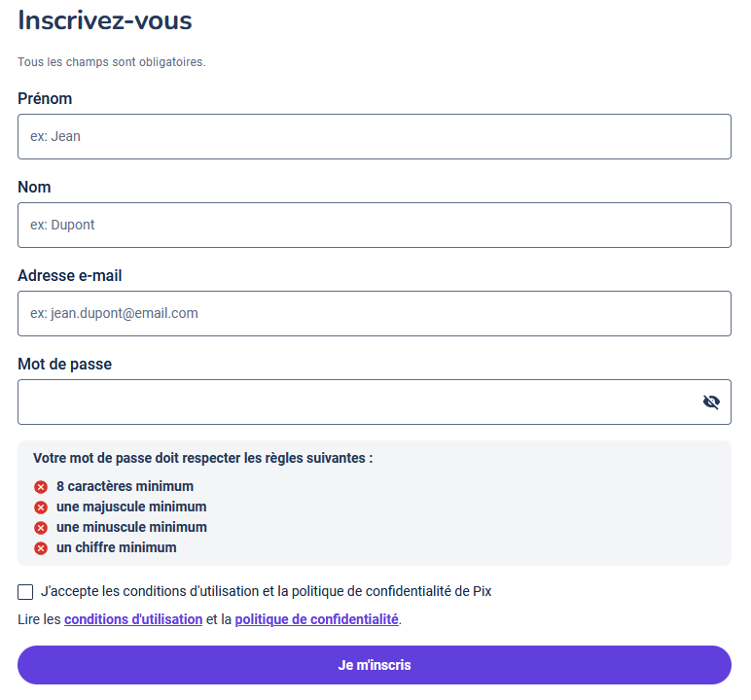Image resolution: width=751 pixels, height=700 pixels.
Task: Toggle password visibility eye icon
Action: pyautogui.click(x=711, y=402)
